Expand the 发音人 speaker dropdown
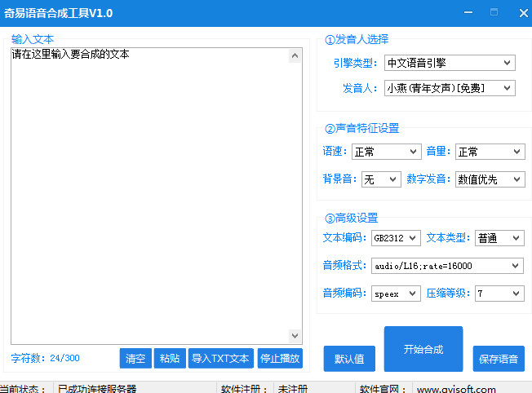This screenshot has height=393, width=532. tap(450, 88)
